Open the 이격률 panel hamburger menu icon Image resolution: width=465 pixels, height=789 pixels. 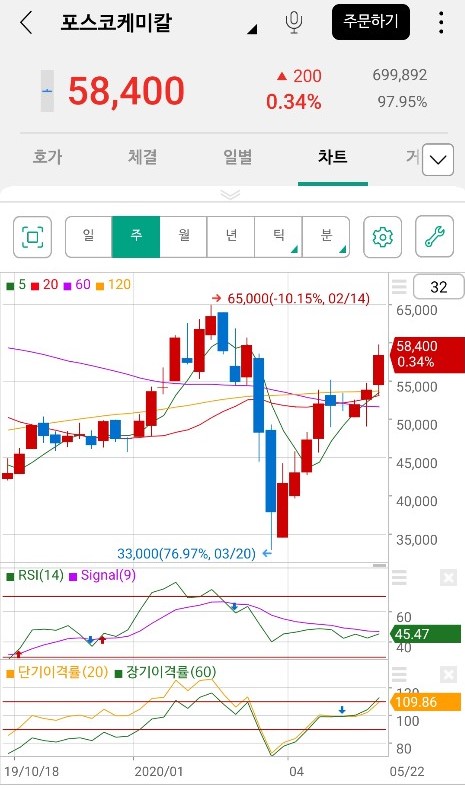click(x=399, y=675)
